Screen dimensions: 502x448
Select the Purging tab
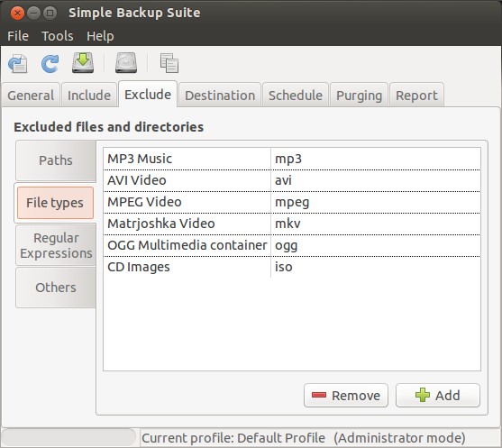click(359, 96)
